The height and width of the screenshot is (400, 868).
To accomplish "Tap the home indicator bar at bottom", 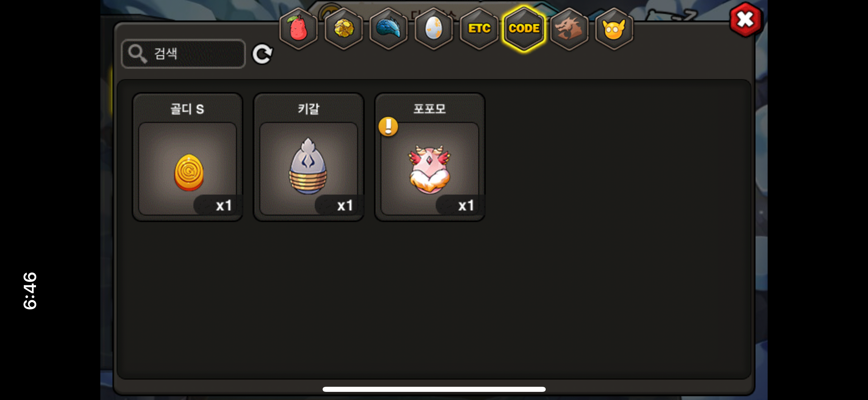I will 434,389.
